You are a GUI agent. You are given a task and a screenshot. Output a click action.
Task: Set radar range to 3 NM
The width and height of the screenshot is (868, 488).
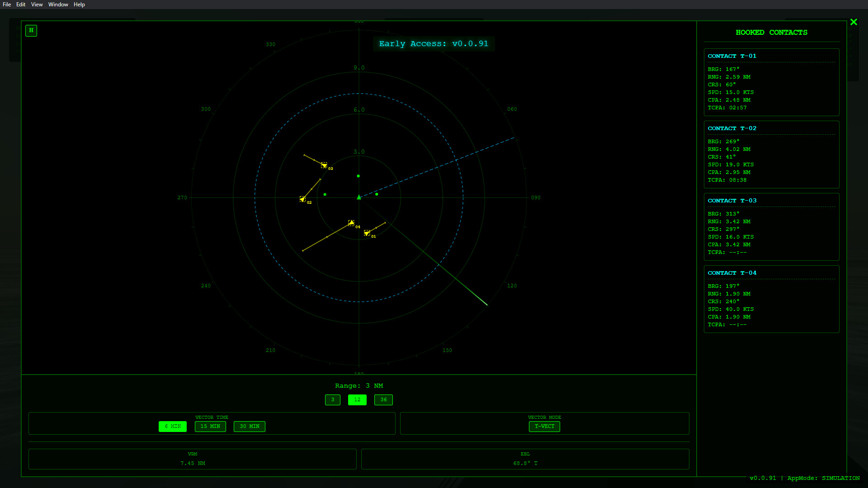click(333, 400)
